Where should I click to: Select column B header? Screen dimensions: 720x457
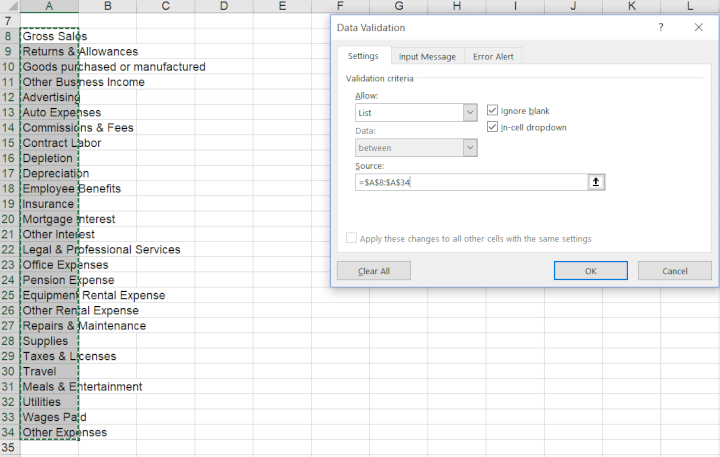(107, 6)
